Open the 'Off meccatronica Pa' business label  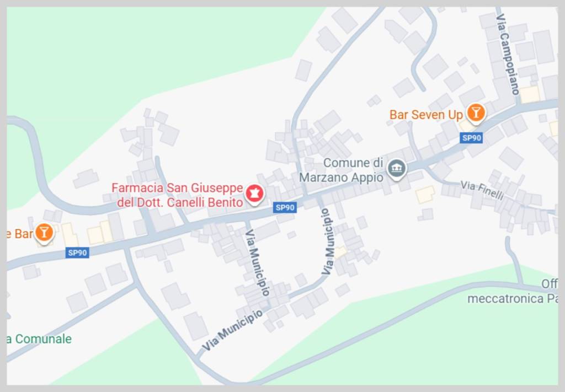coord(513,291)
